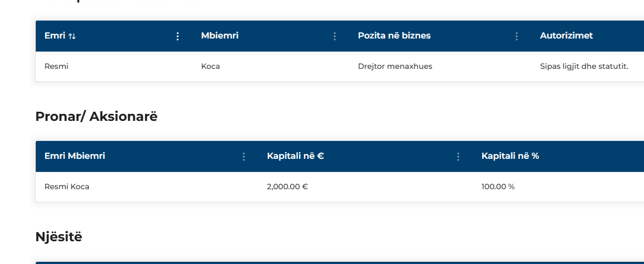This screenshot has width=644, height=264.
Task: Click the Autorizimet column header
Action: click(x=566, y=36)
